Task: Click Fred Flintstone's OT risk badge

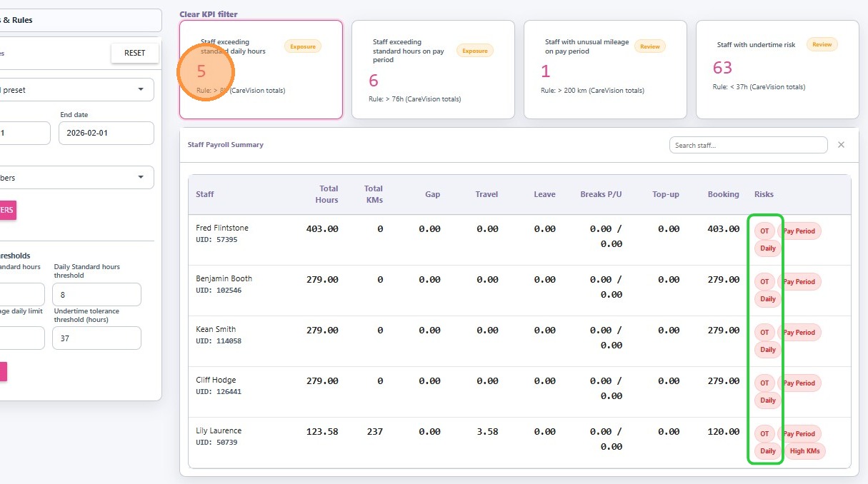Action: coord(764,231)
